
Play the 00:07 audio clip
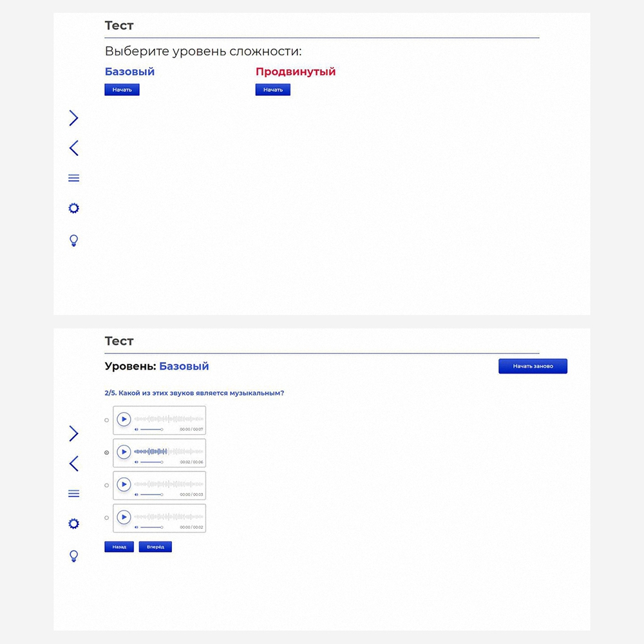(124, 419)
